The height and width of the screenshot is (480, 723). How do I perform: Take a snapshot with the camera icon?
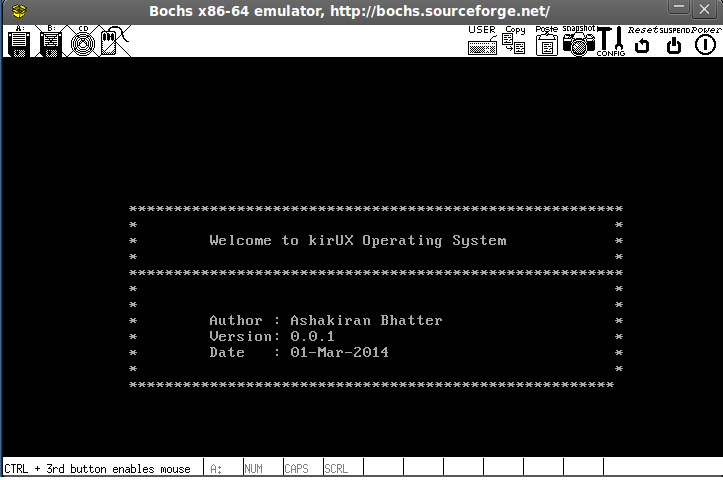tap(578, 41)
